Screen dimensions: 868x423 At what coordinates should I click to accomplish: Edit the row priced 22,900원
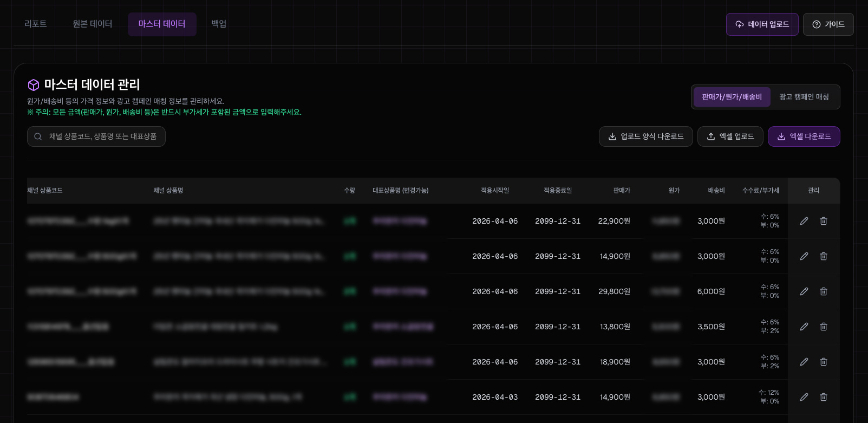(804, 221)
